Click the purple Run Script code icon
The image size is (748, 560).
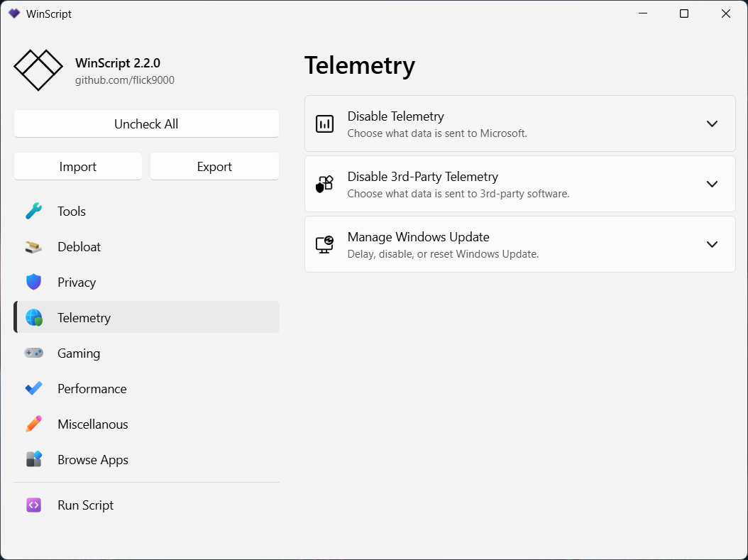click(x=33, y=505)
